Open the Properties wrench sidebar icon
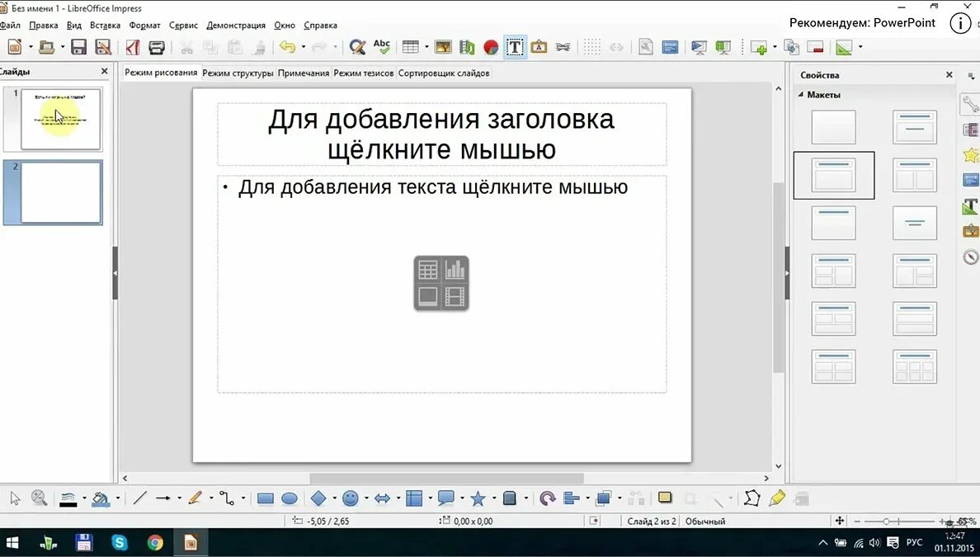The width and height of the screenshot is (980, 557). point(970,104)
